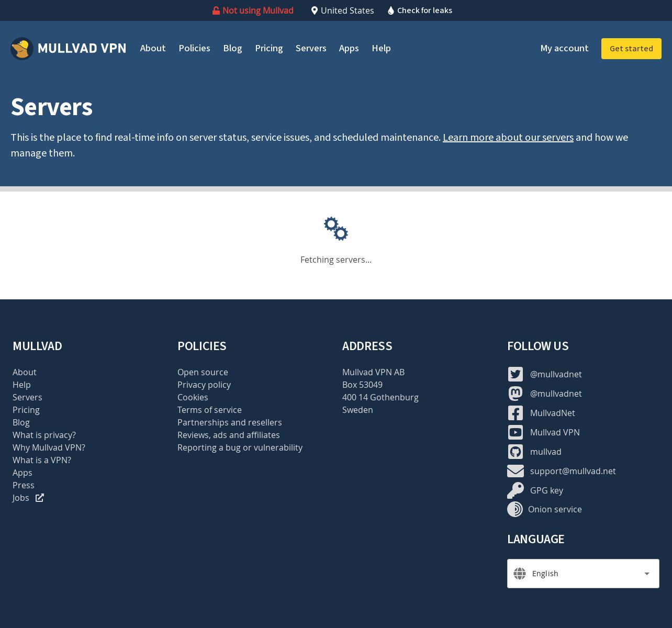The width and height of the screenshot is (672, 628).
Task: Click the red unlocked padlock icon
Action: pyautogui.click(x=216, y=10)
